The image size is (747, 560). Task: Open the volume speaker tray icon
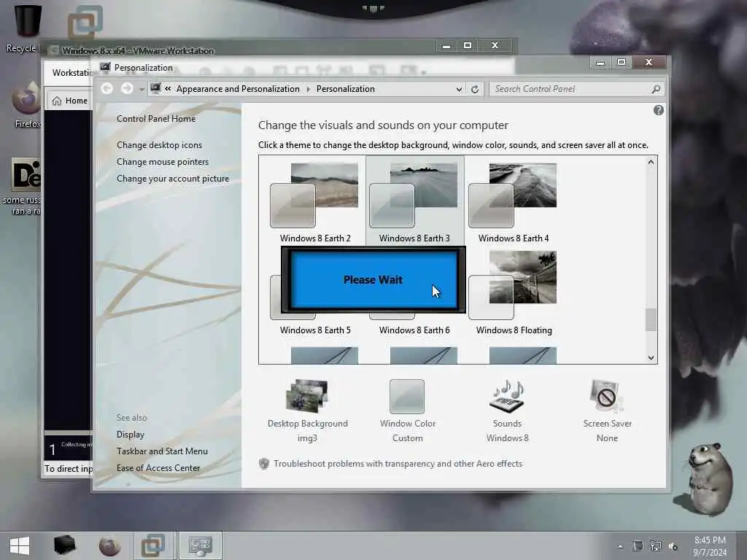pos(673,546)
